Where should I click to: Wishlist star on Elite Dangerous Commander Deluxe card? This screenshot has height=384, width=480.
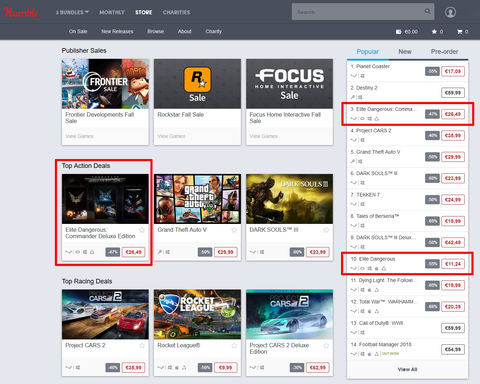(142, 230)
